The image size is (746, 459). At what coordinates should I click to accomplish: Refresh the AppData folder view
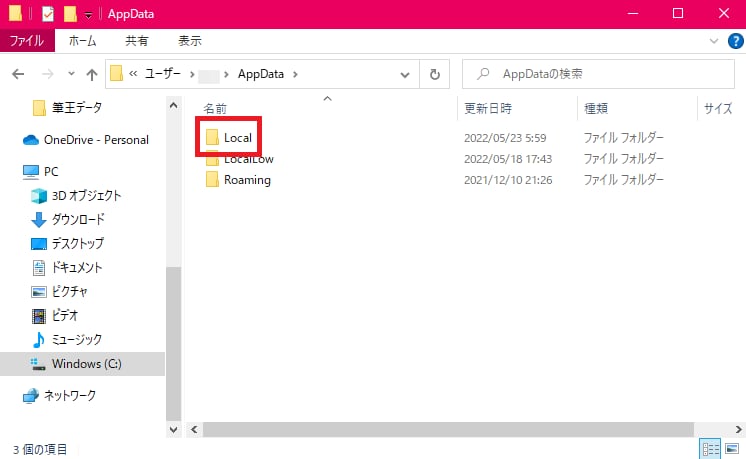[434, 74]
